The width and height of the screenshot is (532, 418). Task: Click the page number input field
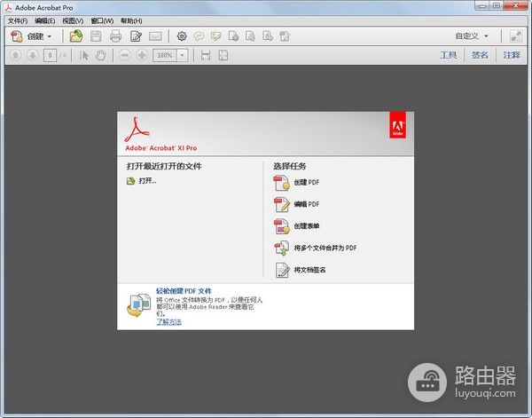click(x=50, y=55)
